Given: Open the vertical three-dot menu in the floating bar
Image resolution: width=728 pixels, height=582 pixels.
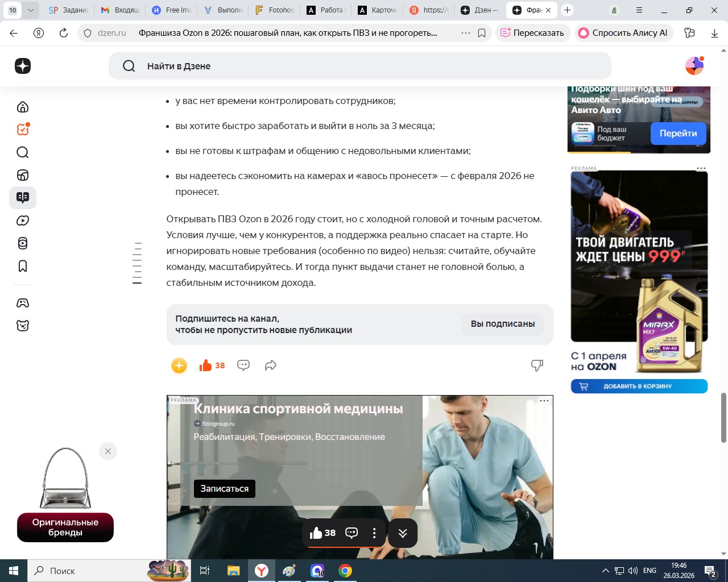Looking at the screenshot, I should [x=374, y=533].
